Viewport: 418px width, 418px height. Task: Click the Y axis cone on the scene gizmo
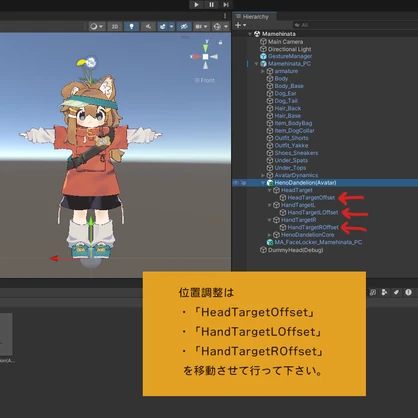point(206,47)
